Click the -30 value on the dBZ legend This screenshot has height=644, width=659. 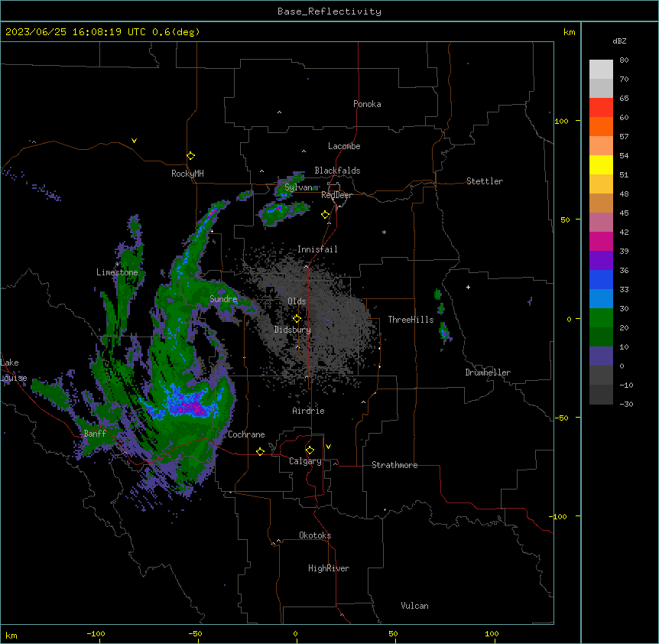626,404
